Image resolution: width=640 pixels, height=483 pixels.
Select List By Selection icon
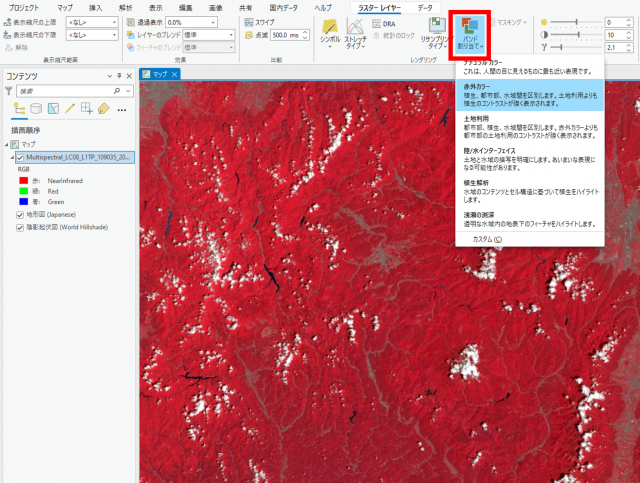pyautogui.click(x=53, y=108)
